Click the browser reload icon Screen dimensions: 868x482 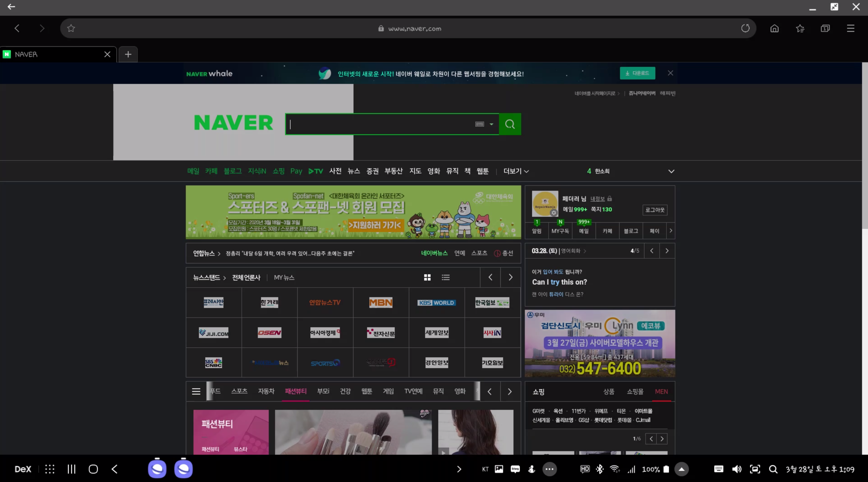coord(745,28)
